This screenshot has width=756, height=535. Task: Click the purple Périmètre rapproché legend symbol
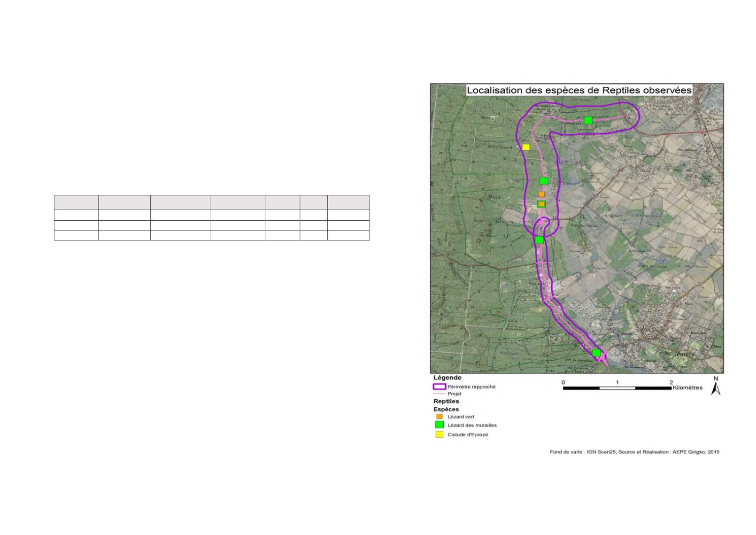click(x=439, y=387)
